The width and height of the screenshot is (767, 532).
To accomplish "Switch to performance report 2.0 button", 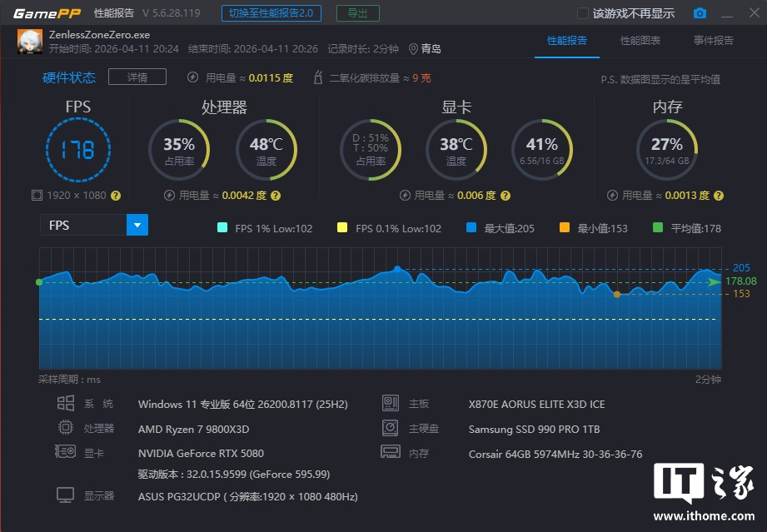I will (x=272, y=13).
